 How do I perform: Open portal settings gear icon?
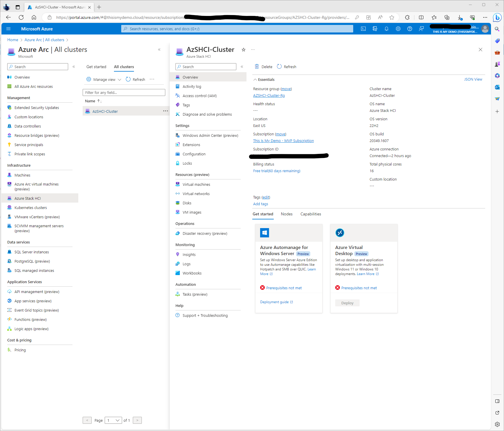point(398,29)
